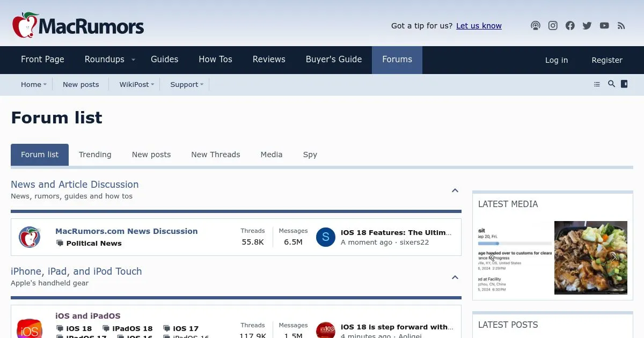Switch to the Spy tab
This screenshot has height=338, width=644.
[x=310, y=155]
